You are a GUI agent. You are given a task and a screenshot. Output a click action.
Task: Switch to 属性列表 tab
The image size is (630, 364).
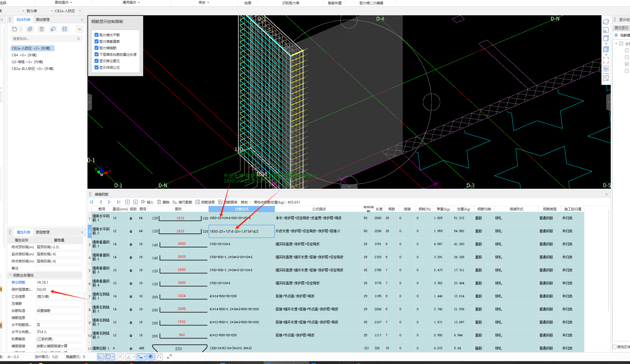(x=23, y=232)
